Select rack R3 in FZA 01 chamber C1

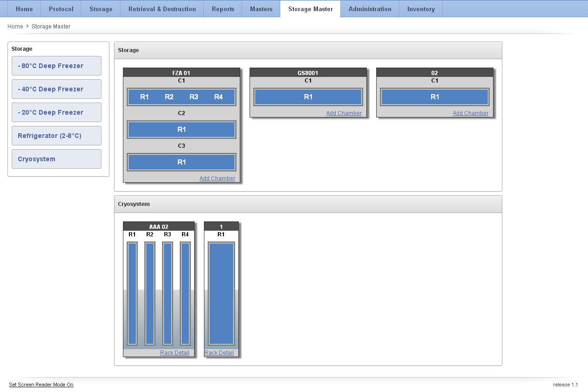point(194,97)
